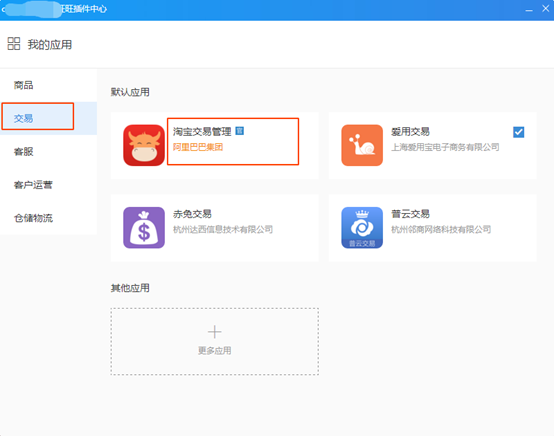Go to the 客户运营 category

(x=48, y=185)
